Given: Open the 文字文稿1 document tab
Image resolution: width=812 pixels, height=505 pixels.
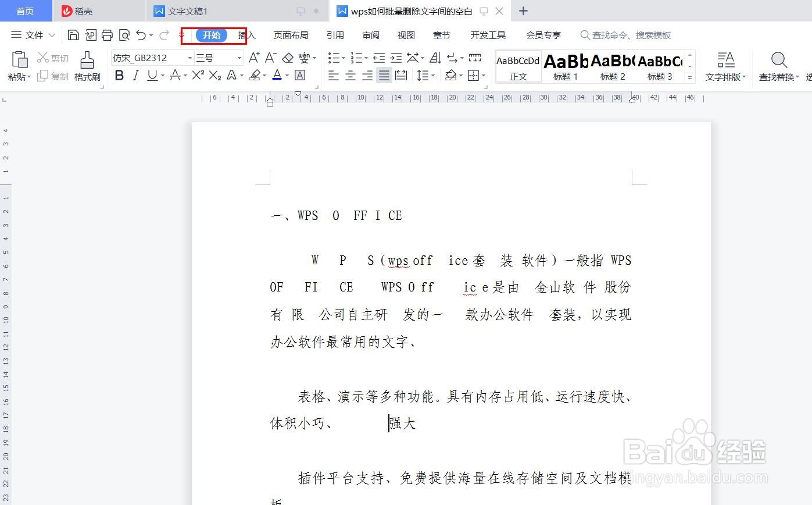Looking at the screenshot, I should point(237,11).
